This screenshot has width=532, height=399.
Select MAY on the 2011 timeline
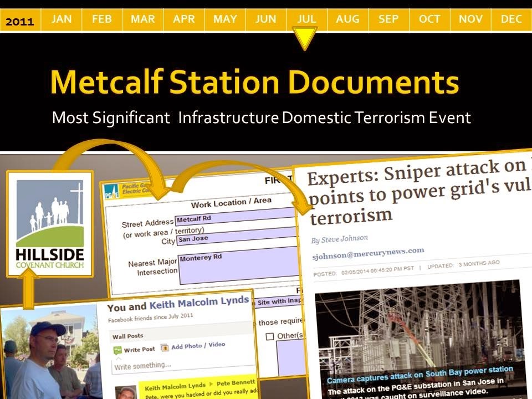(225, 19)
